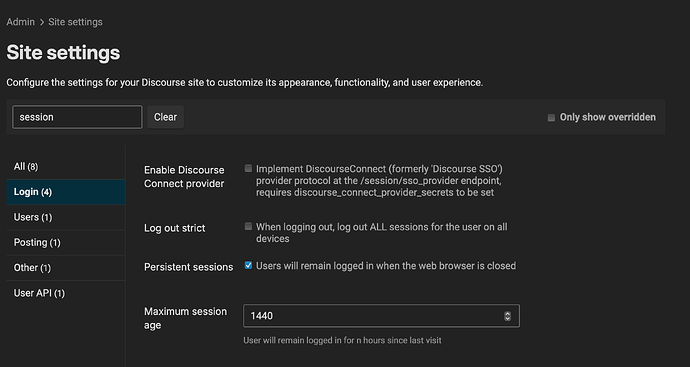Click the 'Site settings' page heading
The image size is (690, 367).
click(63, 53)
